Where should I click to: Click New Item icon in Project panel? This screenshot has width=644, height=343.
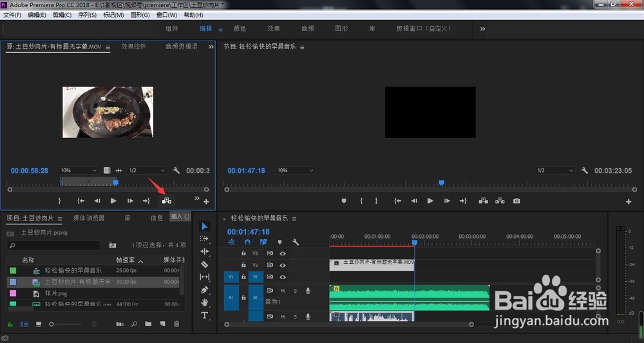[162, 324]
